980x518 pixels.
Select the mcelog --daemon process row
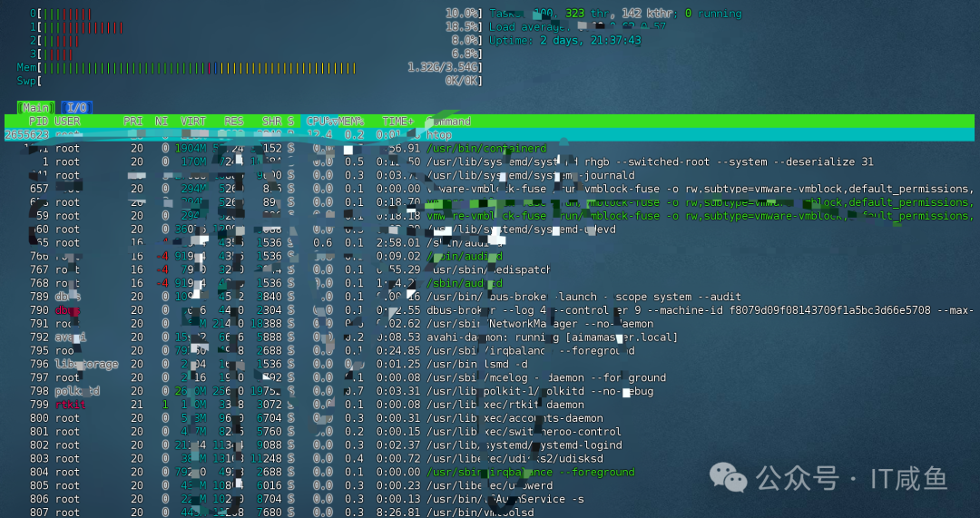[x=489, y=377]
